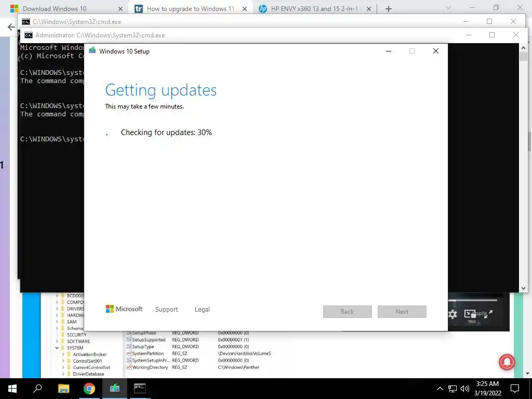Click the Back button in Setup
The height and width of the screenshot is (399, 532).
(x=348, y=312)
